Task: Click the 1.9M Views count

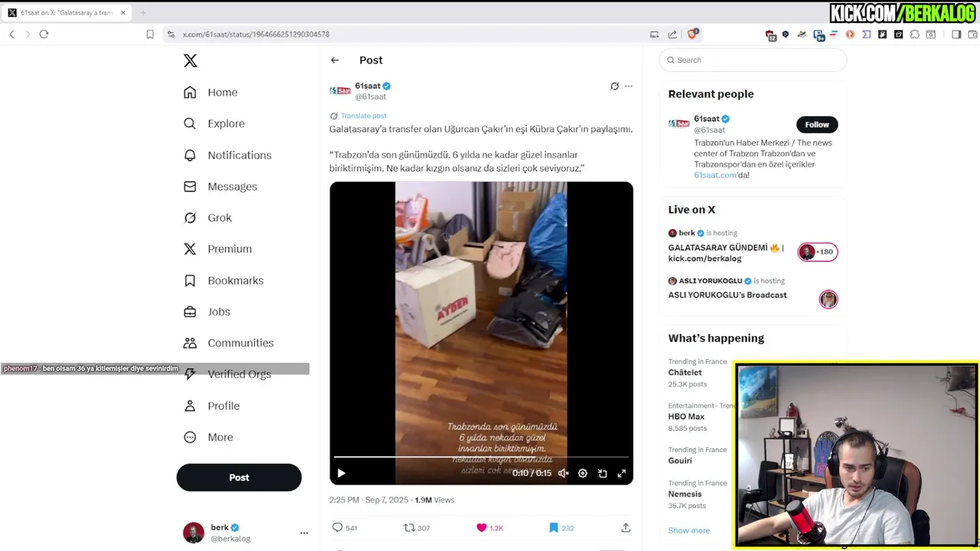Action: tap(434, 500)
